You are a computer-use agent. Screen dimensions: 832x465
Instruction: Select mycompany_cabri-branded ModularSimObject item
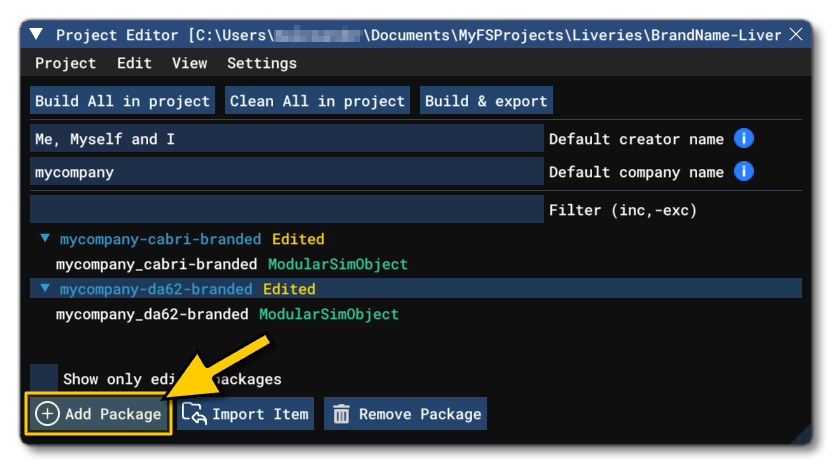click(231, 264)
